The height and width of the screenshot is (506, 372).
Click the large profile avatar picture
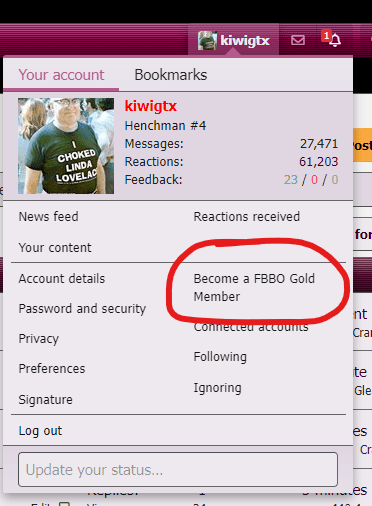[66, 146]
